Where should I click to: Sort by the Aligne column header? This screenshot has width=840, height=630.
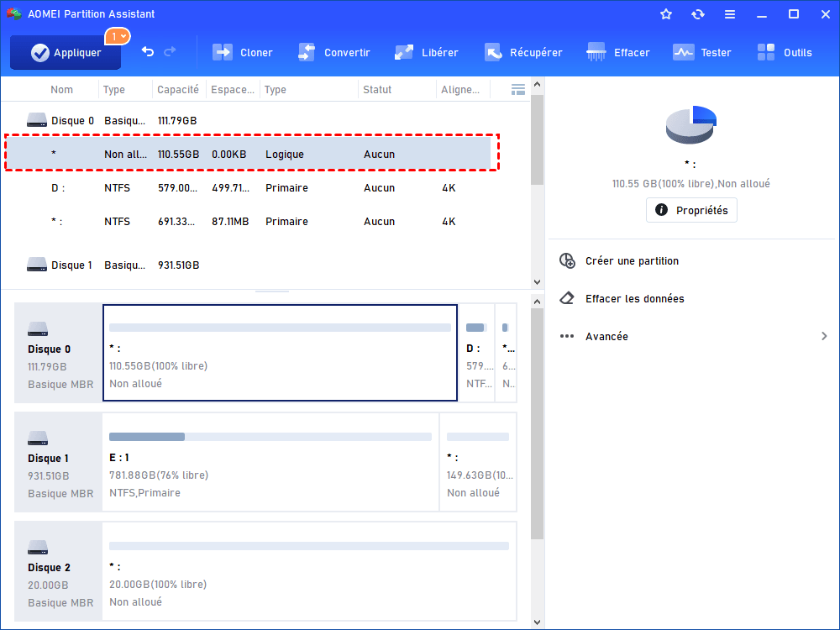coord(460,90)
